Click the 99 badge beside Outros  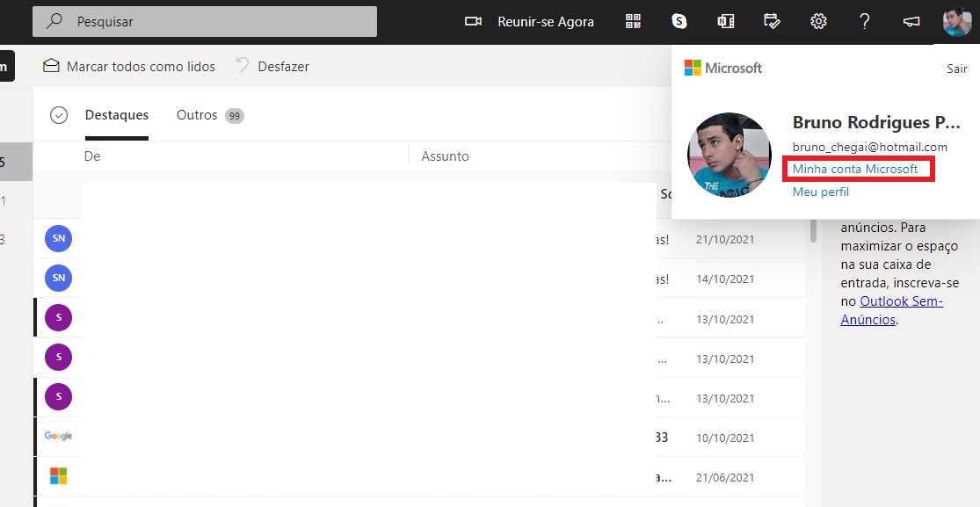(235, 116)
